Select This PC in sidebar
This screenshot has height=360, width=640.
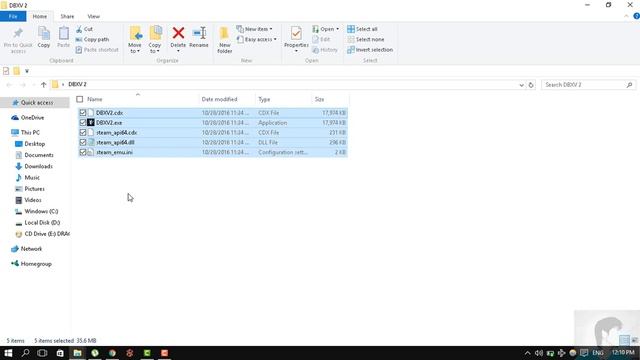click(x=30, y=133)
